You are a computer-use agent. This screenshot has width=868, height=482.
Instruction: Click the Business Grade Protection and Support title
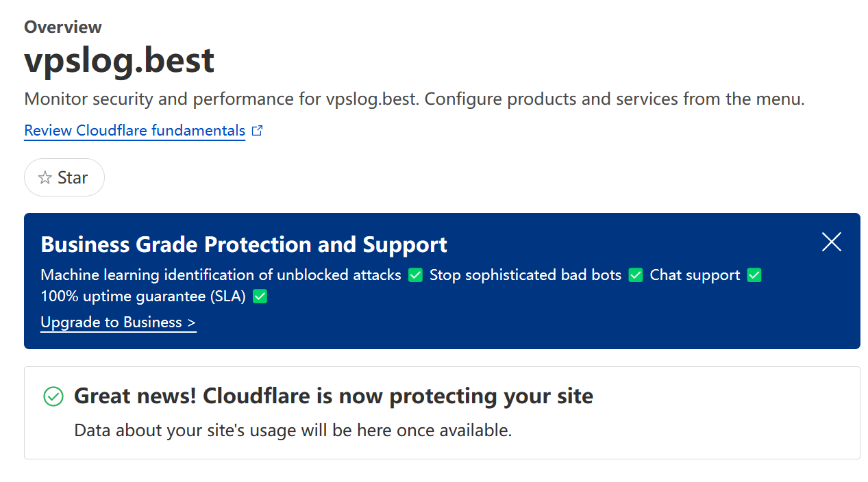244,244
